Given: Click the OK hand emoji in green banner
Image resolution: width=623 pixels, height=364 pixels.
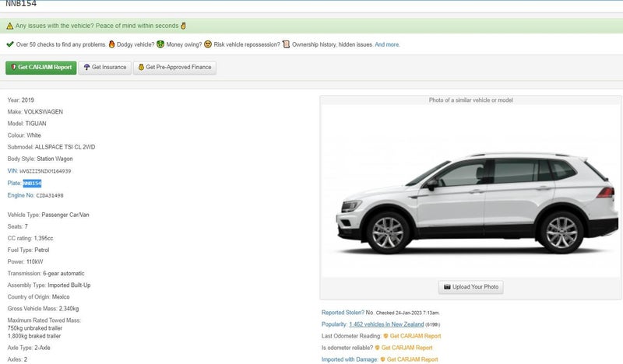Looking at the screenshot, I should [183, 26].
